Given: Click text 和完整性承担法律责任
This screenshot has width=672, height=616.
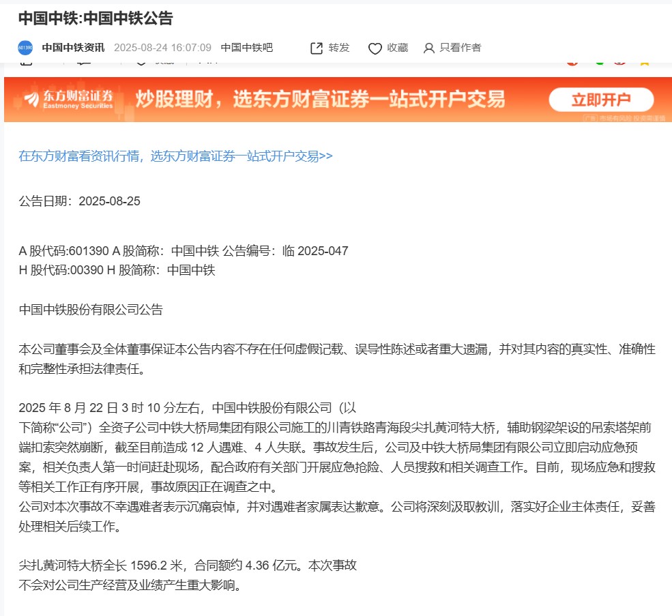Looking at the screenshot, I should pyautogui.click(x=82, y=368).
